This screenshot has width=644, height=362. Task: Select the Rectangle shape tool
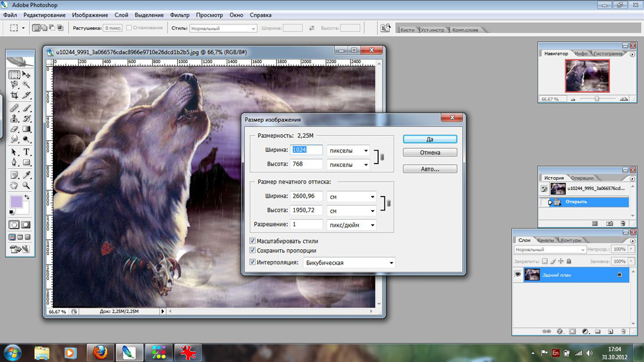click(26, 162)
